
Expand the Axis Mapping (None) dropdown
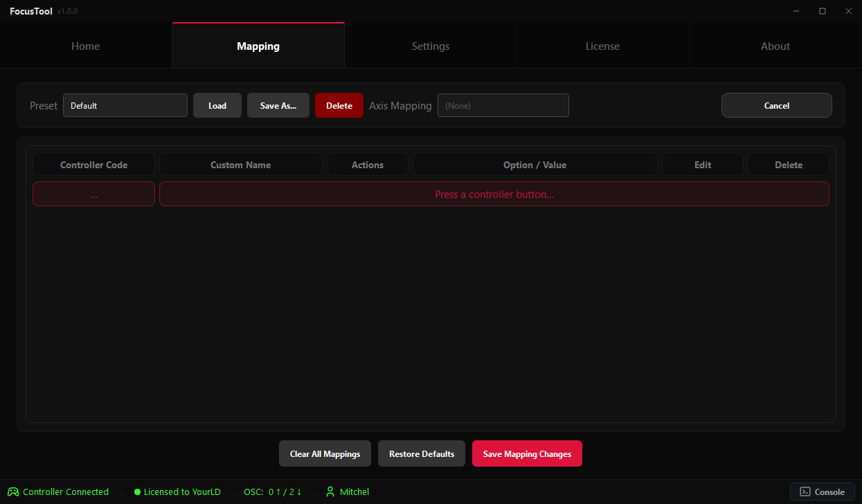coord(503,105)
